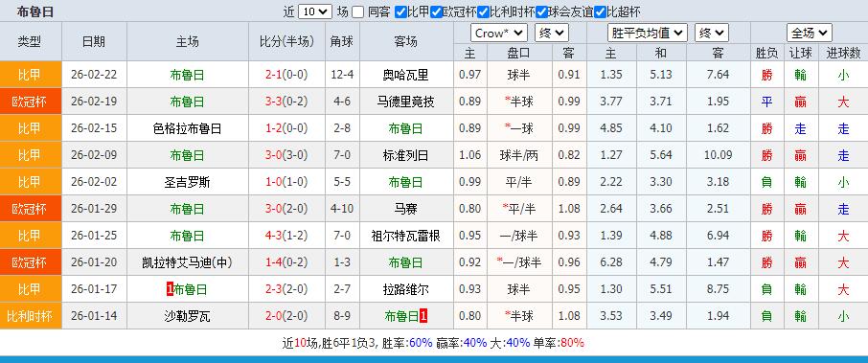Select the 比利时杯 type label on 26-01-14
Viewport: 868px width, 363px height.
31,316
